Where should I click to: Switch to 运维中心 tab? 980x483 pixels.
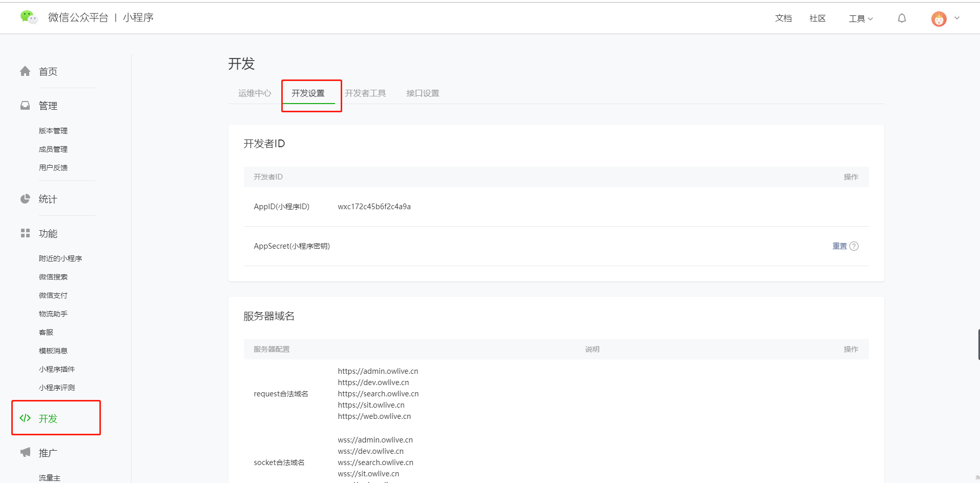[x=255, y=93]
